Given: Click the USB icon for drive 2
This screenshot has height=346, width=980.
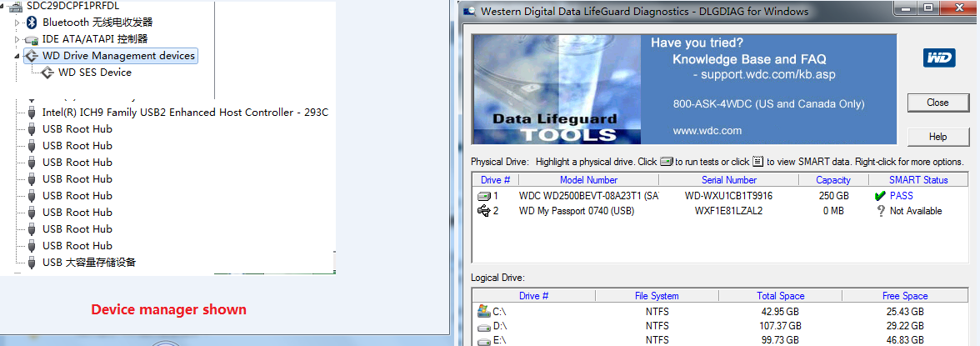Looking at the screenshot, I should (x=483, y=211).
